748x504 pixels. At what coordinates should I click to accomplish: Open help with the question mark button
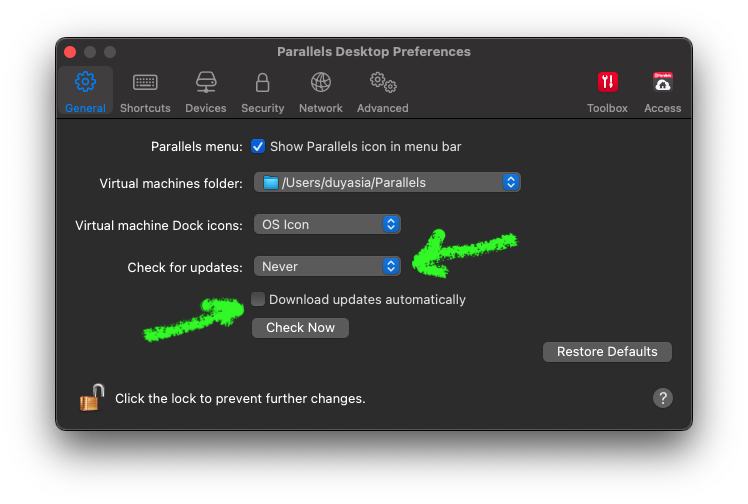[663, 398]
